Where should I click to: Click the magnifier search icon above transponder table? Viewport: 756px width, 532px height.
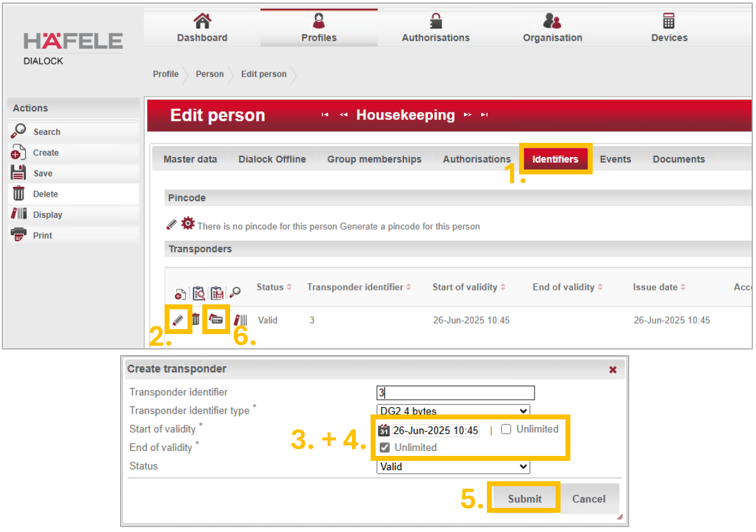235,293
